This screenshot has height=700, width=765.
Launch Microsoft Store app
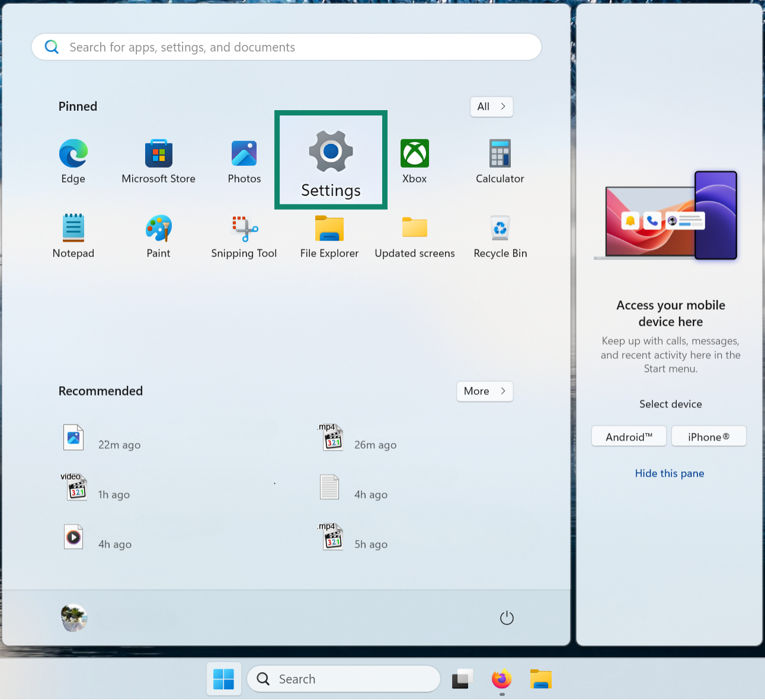(158, 161)
